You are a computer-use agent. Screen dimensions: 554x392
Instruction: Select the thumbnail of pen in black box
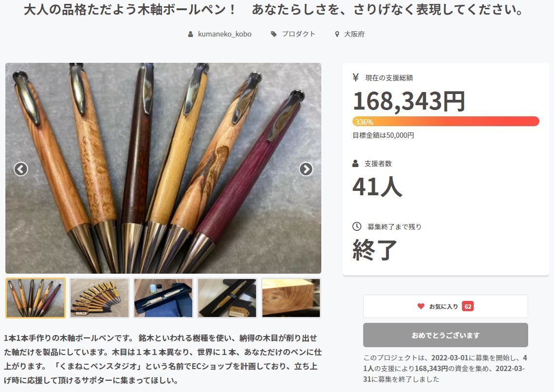click(227, 298)
